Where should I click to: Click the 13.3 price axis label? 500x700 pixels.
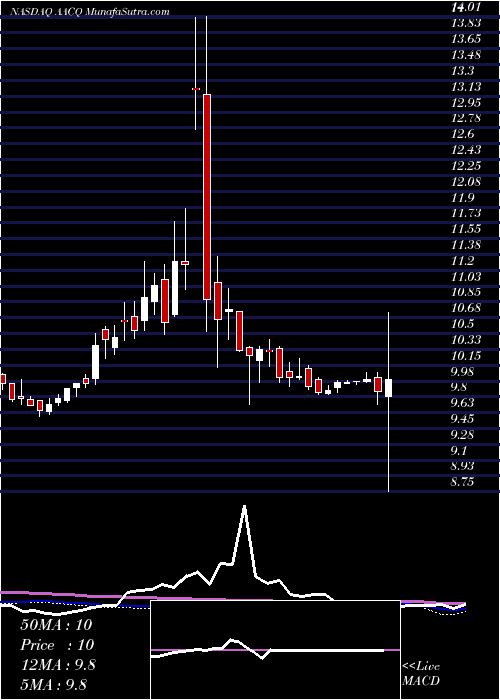pos(464,71)
